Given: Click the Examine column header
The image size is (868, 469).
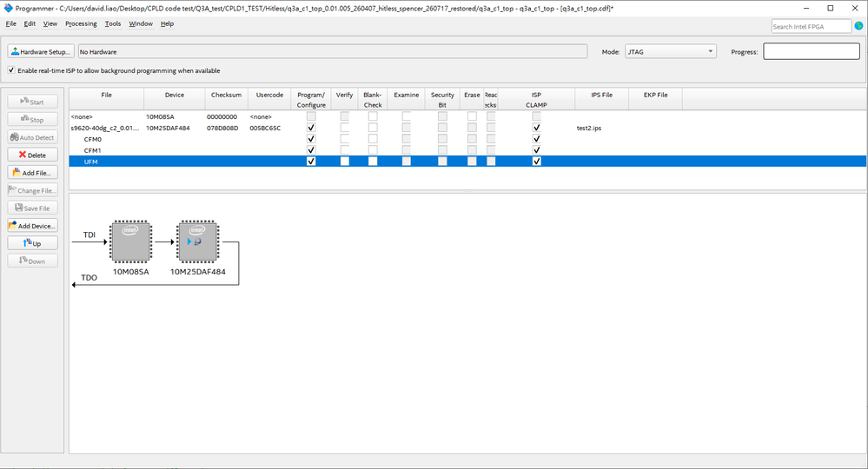Looking at the screenshot, I should tap(407, 99).
